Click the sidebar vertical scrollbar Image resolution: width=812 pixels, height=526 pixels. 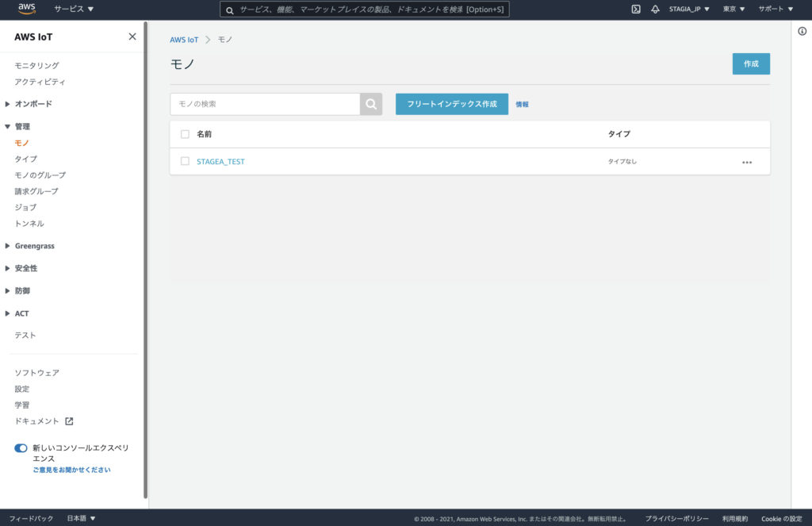(145, 262)
